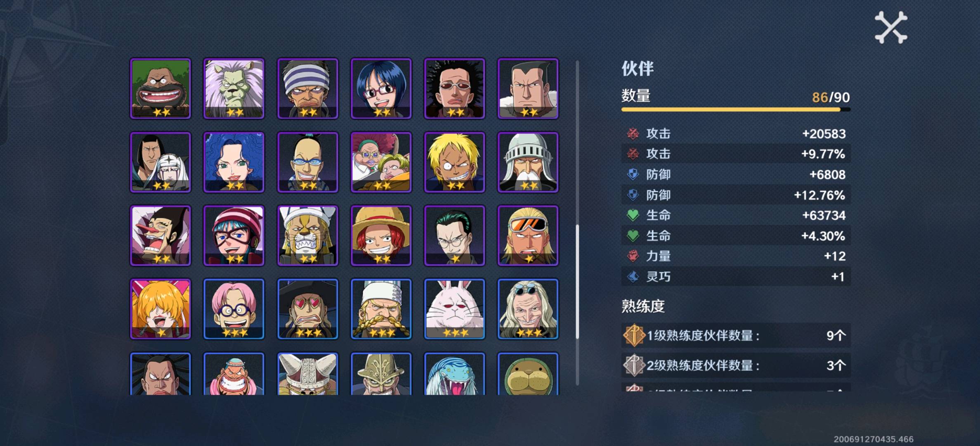
Task: Select the white rabbit companion portrait
Action: pyautogui.click(x=454, y=309)
